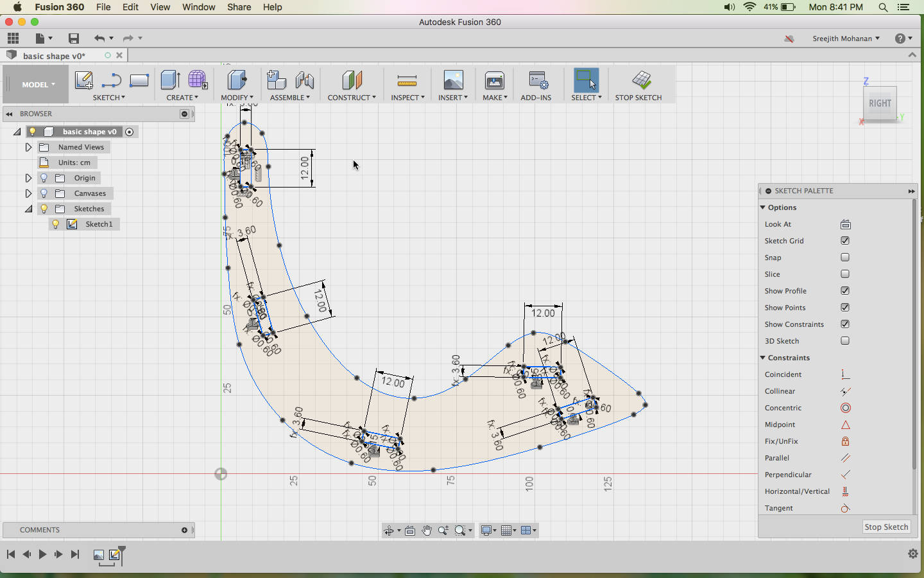Viewport: 924px width, 578px height.
Task: Click the Stop Sketch button in palette
Action: [886, 527]
